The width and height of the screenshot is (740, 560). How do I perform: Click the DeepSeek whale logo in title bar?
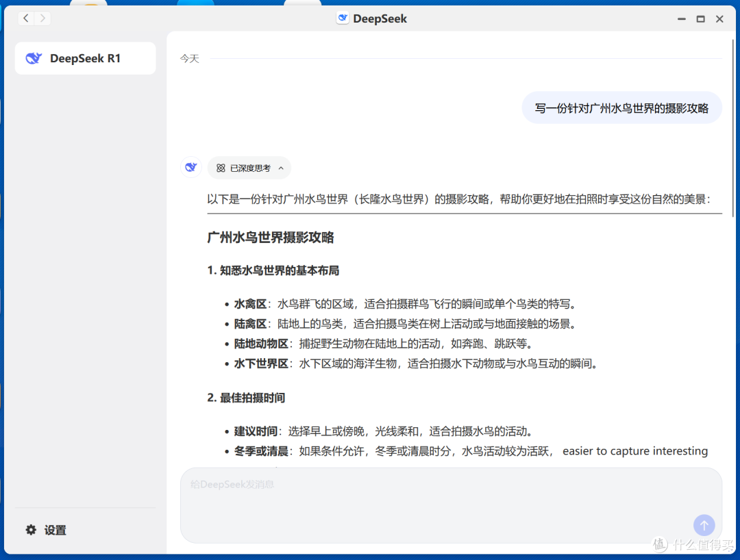click(343, 18)
